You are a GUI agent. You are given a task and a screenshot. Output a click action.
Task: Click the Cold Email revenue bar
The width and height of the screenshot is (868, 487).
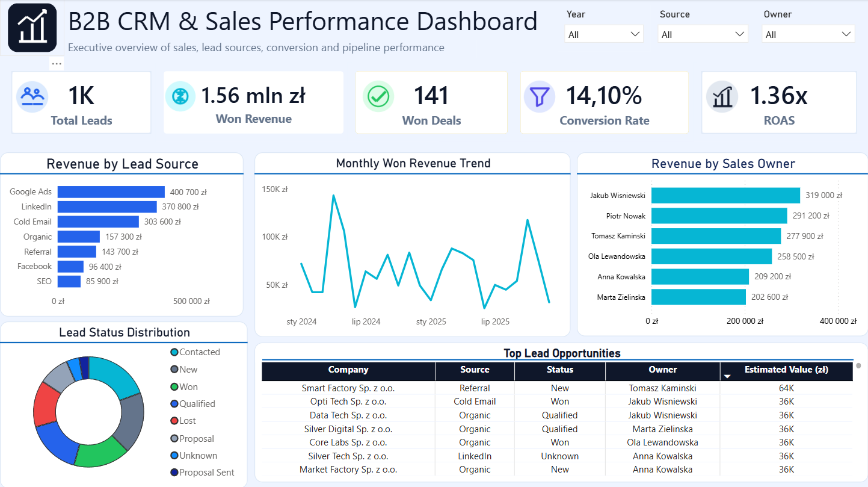tap(98, 222)
